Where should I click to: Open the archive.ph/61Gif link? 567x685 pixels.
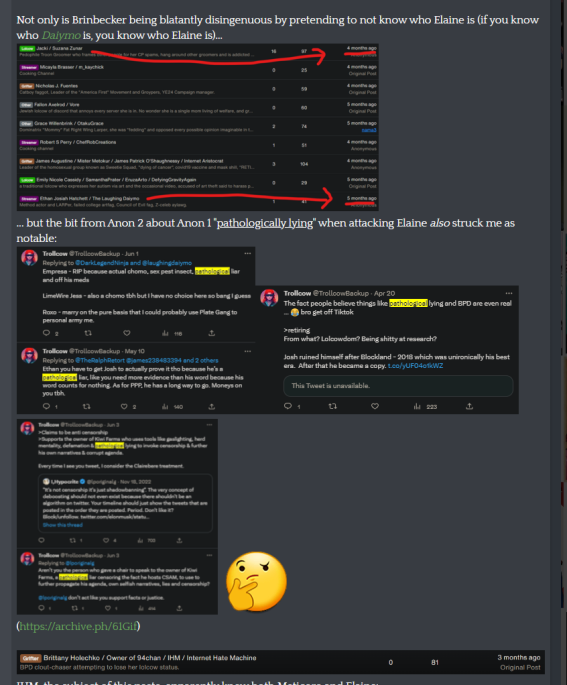point(79,626)
